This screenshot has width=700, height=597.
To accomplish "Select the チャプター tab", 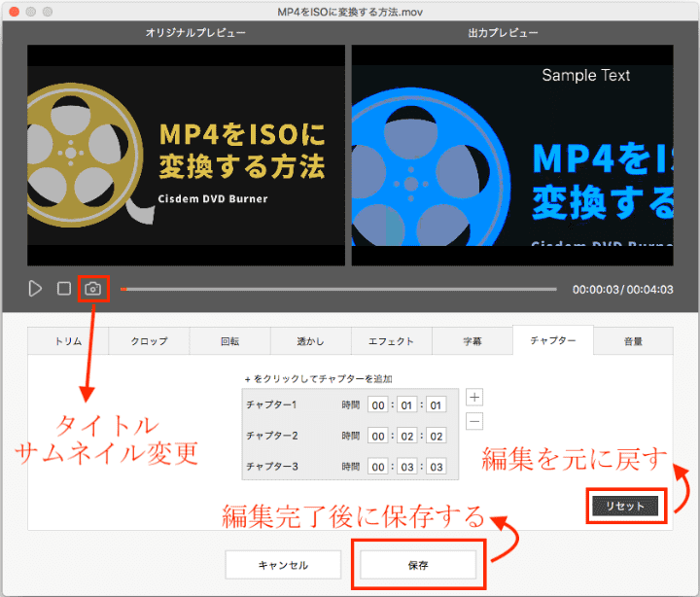I will tap(553, 340).
